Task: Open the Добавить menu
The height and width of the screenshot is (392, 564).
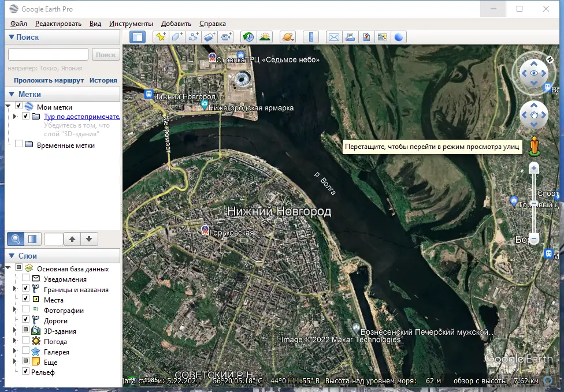Action: point(176,24)
